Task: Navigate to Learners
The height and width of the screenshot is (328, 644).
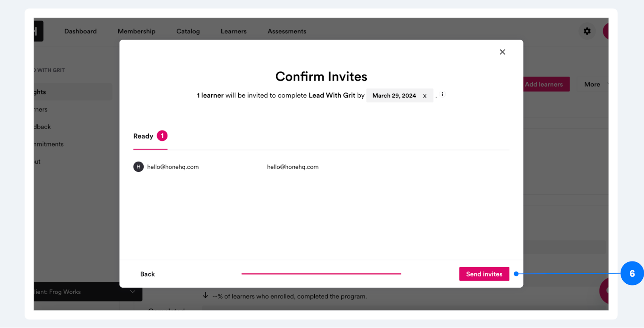Action: (x=233, y=31)
